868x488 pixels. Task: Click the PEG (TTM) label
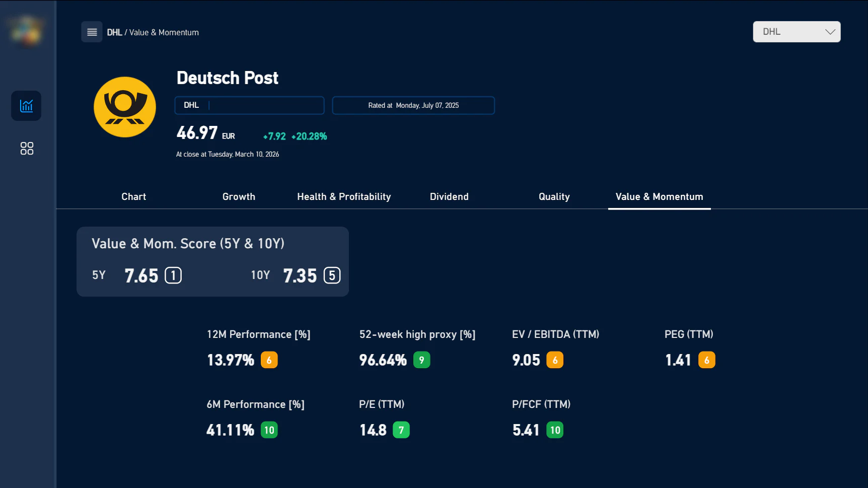(x=689, y=334)
